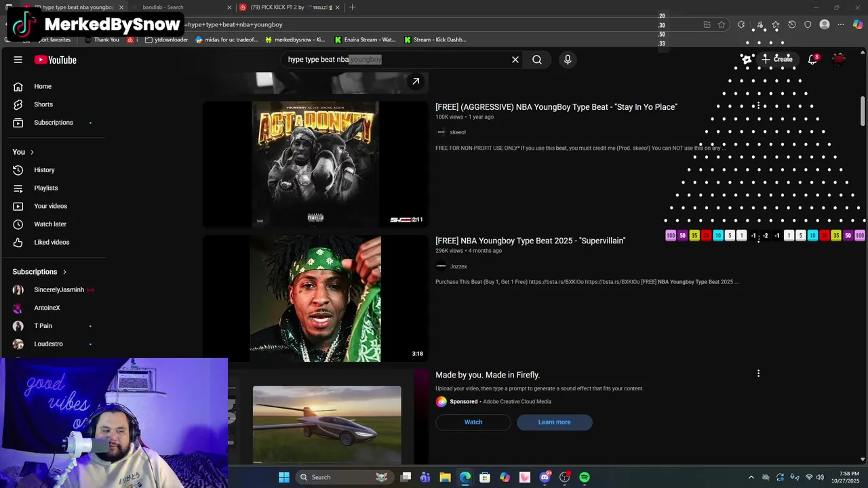Click the YouTube logo
The image size is (868, 488).
tap(56, 60)
